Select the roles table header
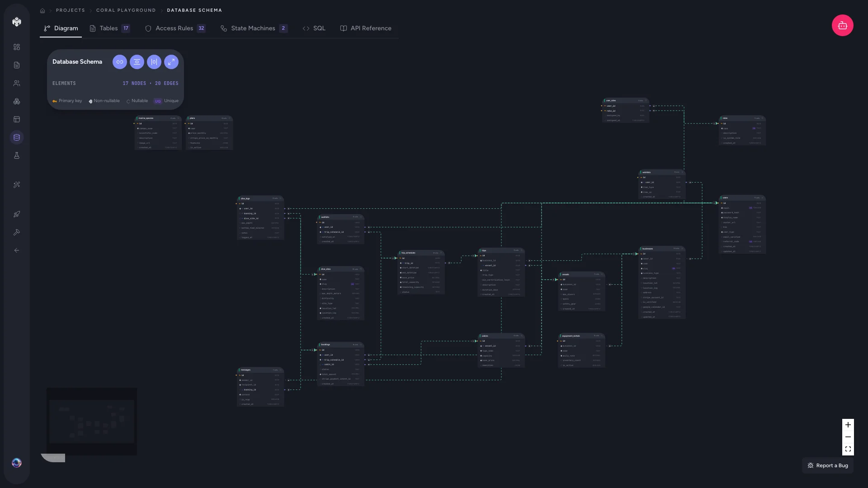Viewport: 868px width, 488px height. 742,118
